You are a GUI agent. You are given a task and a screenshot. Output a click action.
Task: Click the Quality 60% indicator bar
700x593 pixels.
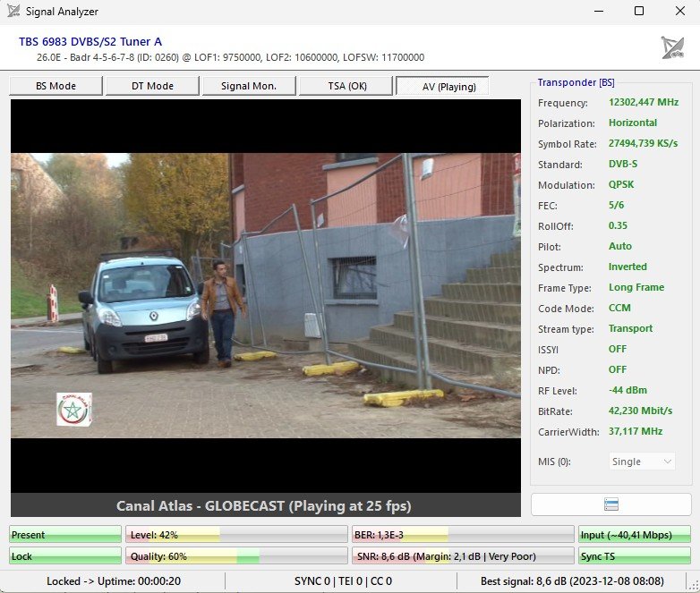(235, 556)
